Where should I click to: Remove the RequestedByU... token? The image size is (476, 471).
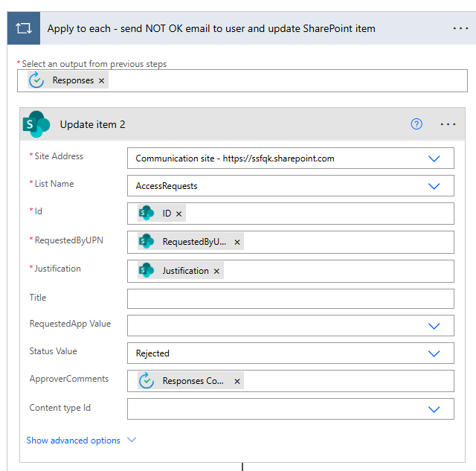(x=237, y=243)
